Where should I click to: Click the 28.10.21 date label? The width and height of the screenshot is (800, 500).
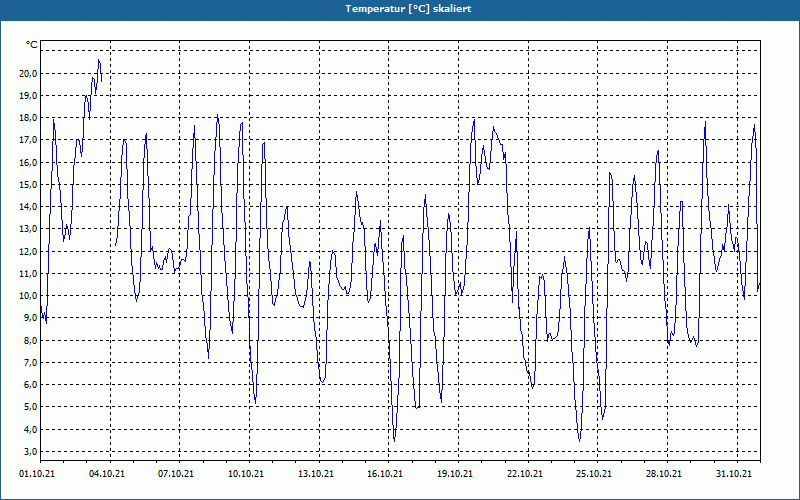coord(664,474)
